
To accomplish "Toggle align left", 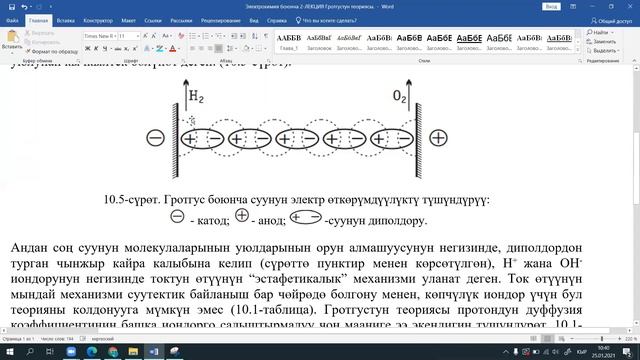I will [193, 49].
